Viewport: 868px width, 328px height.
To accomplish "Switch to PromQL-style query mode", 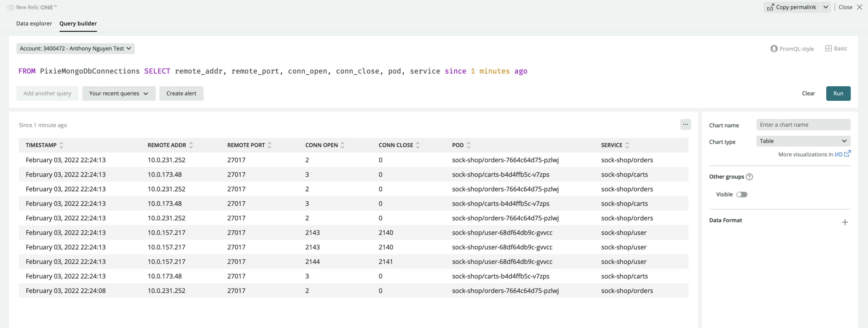I will [792, 49].
